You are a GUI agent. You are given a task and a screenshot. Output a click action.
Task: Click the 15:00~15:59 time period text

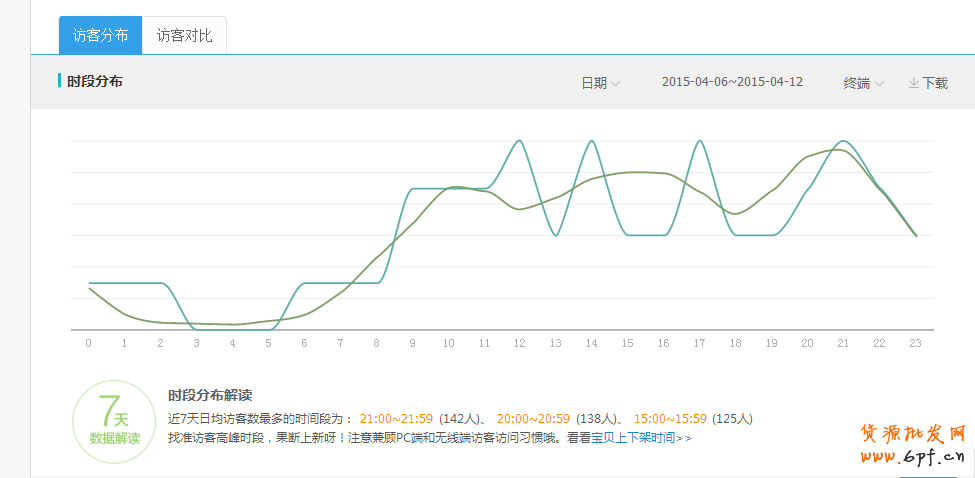(670, 418)
